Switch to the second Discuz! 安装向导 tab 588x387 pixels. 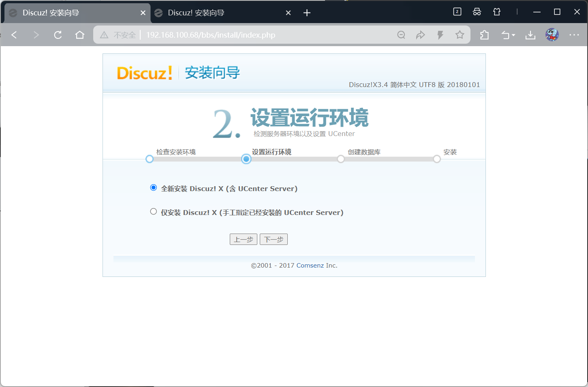(x=223, y=13)
